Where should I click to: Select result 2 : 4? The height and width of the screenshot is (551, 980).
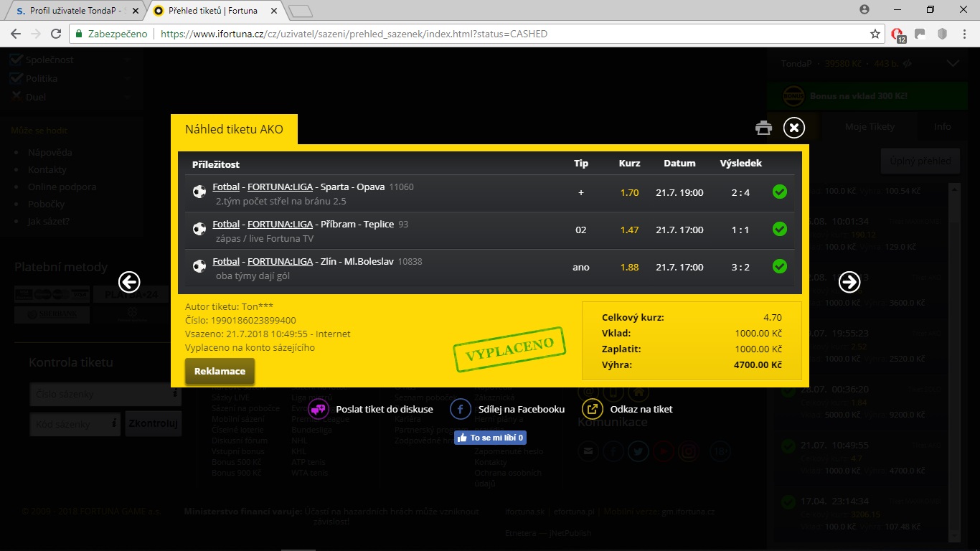click(x=741, y=192)
